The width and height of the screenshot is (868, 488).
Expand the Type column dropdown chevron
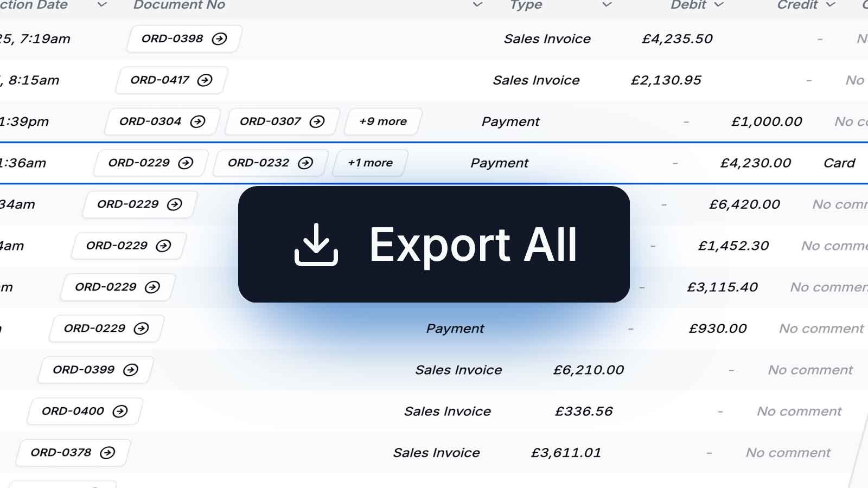(607, 5)
